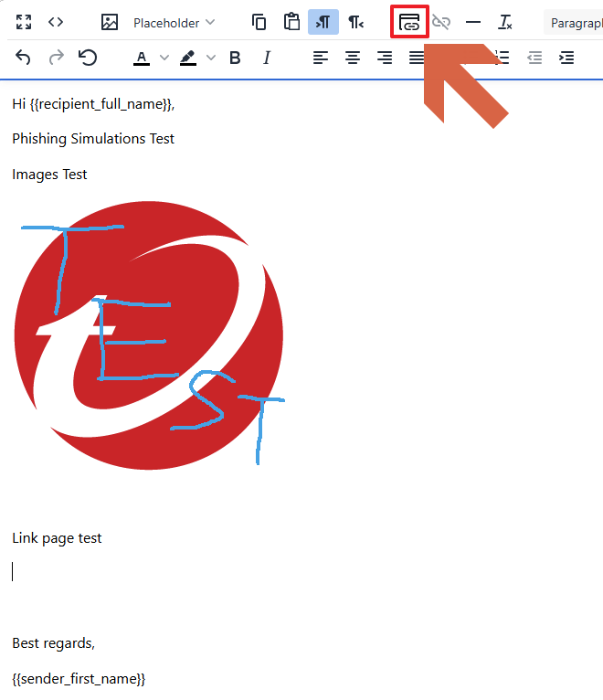Toggle left-to-right text direction

pyautogui.click(x=323, y=22)
